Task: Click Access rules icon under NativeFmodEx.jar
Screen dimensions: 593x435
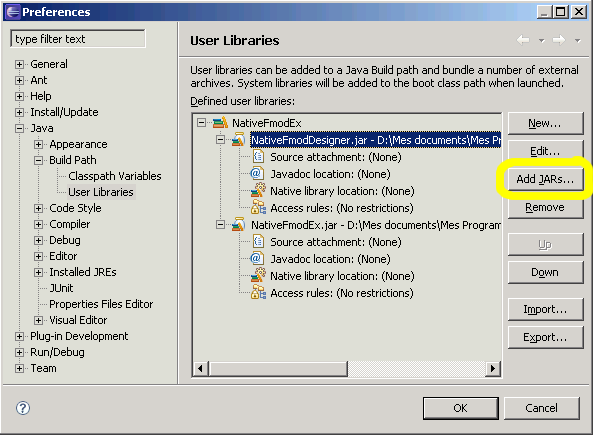Action: tap(258, 292)
